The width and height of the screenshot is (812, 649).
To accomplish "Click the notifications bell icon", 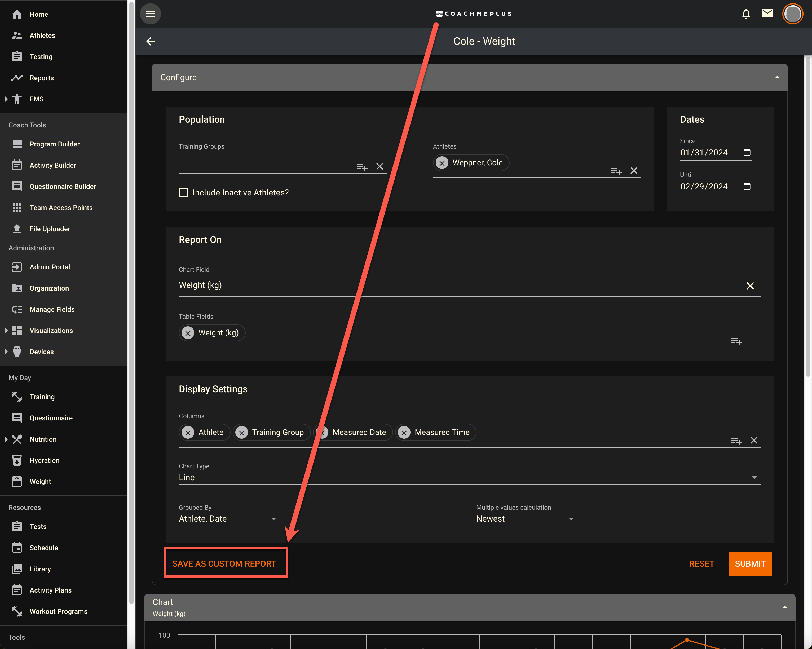I will click(x=746, y=14).
